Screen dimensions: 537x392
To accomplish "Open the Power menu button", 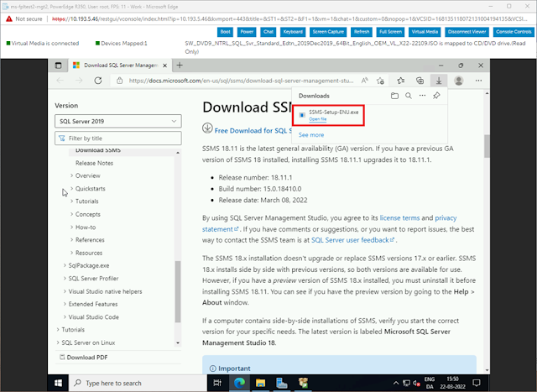I will (x=247, y=32).
